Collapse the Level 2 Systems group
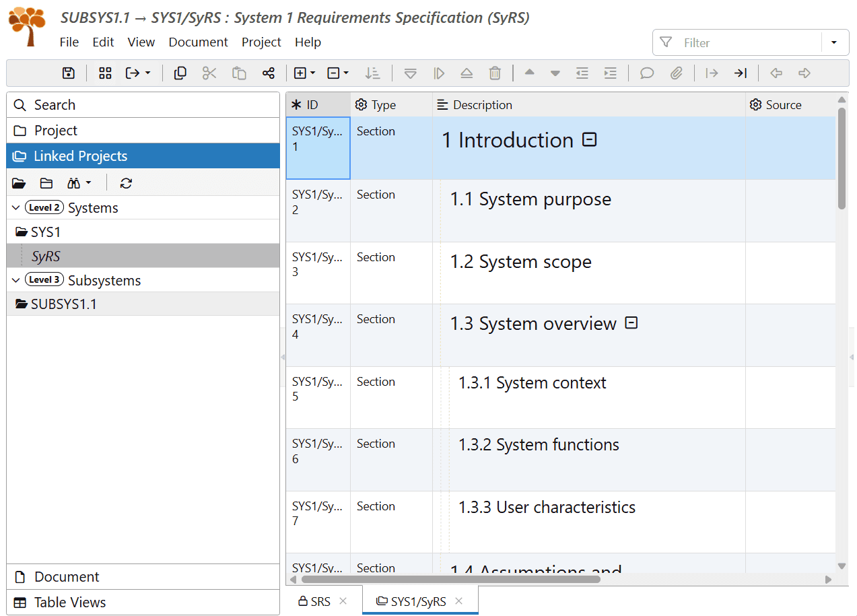The image size is (857, 616). [16, 208]
